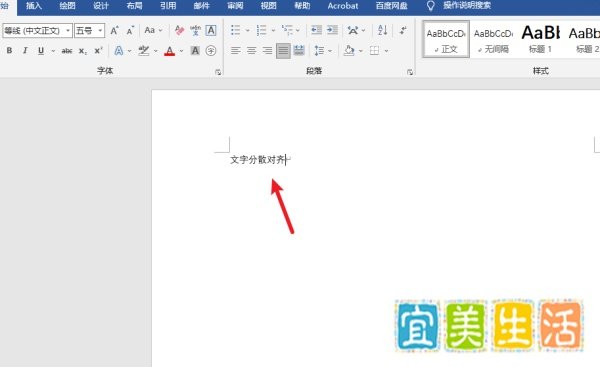Open the line spacing dropdown arrow

[330, 51]
